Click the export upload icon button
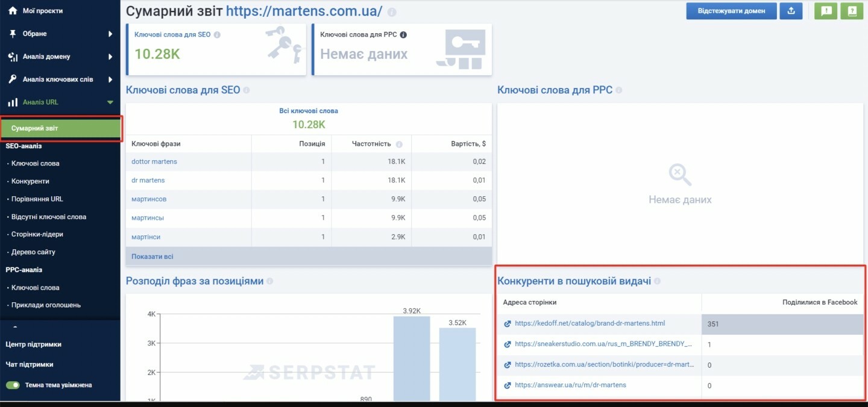The image size is (868, 407). 791,11
